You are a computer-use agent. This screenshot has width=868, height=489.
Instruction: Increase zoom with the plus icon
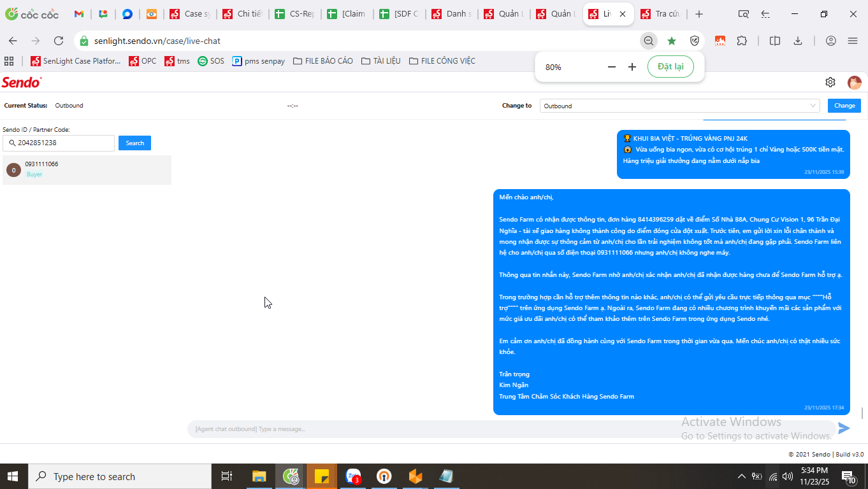coord(632,67)
